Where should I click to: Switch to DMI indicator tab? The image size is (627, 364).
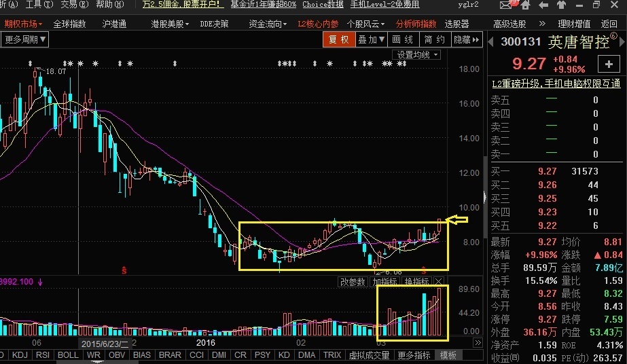219,354
